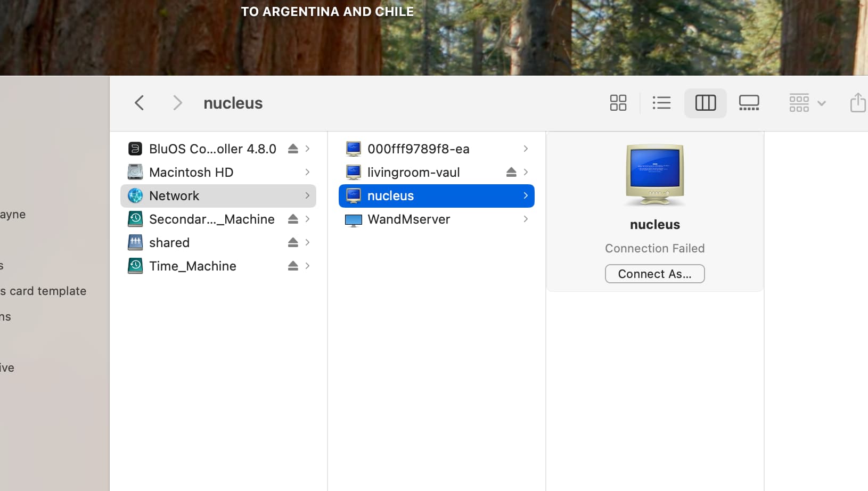Screen dimensions: 868x491
Task: Expand the WandMserver chevron
Action: (x=526, y=219)
